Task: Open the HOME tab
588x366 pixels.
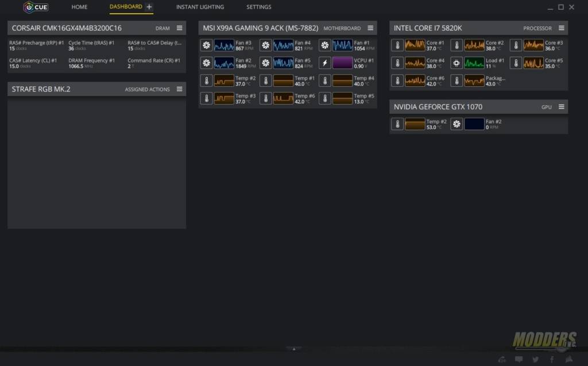Action: [x=79, y=7]
